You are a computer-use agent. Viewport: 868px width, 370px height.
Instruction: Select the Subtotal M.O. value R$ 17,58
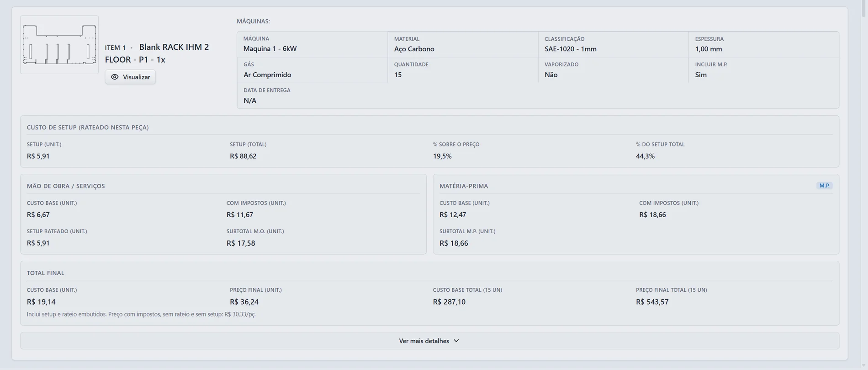[241, 243]
